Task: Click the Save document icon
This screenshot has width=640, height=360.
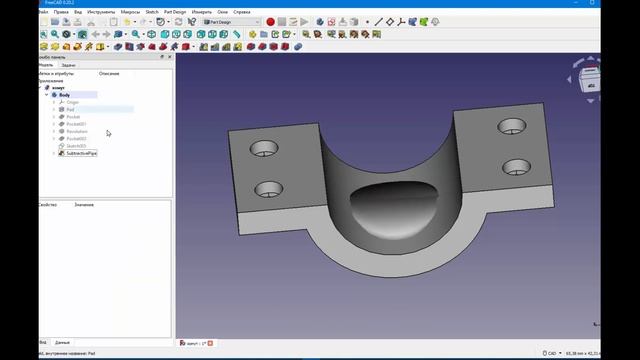Action: [x=66, y=22]
